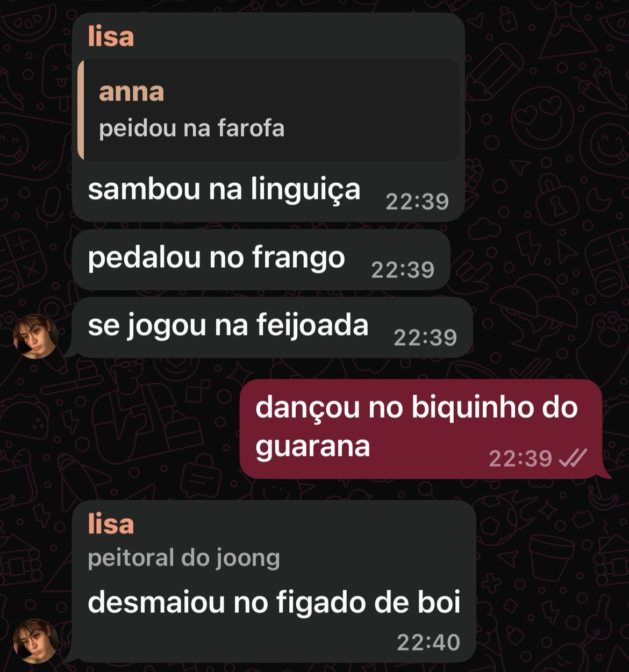
Task: Select the "pedalou no frango" message bubble
Action: (261, 260)
